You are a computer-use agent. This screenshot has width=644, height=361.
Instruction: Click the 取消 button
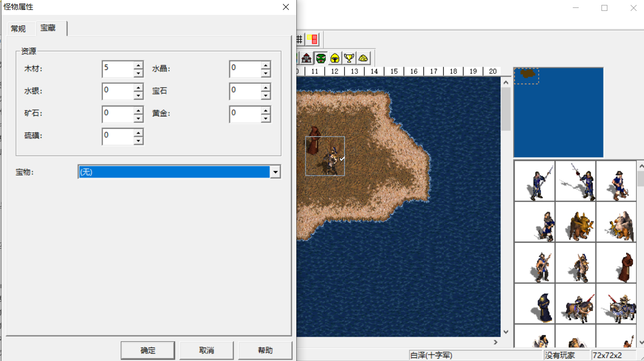tap(206, 350)
